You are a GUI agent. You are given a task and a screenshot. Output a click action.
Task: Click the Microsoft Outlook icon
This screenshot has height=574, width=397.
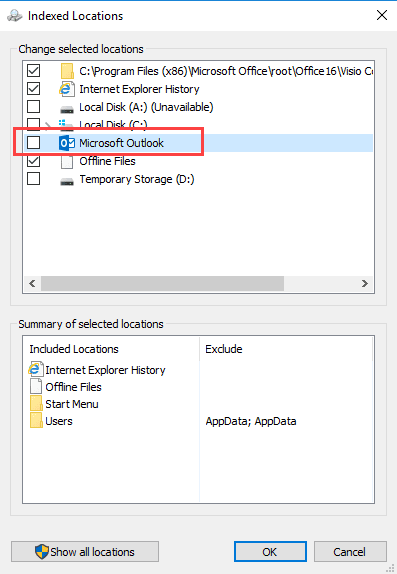(67, 143)
